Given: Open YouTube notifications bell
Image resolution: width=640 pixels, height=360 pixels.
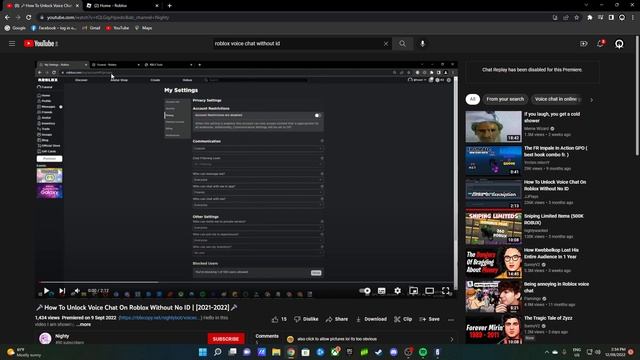Looking at the screenshot, I should pyautogui.click(x=600, y=44).
